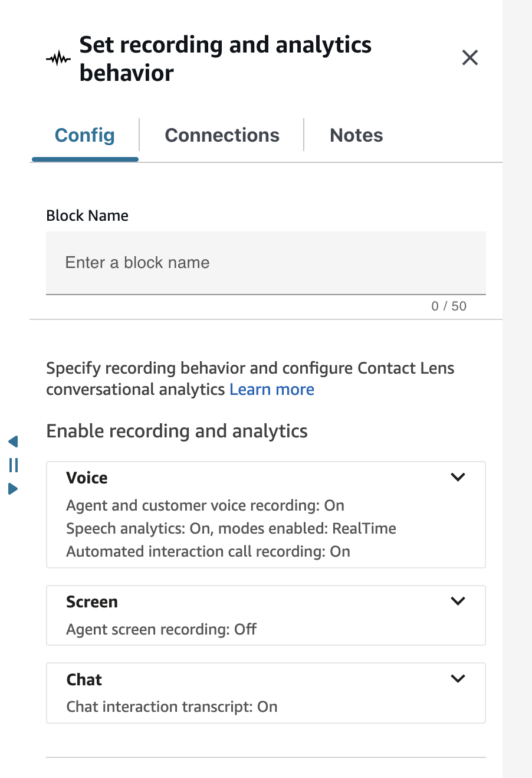Click the right-pointing arrow on panel edge
This screenshot has height=778, width=532.
[13, 489]
